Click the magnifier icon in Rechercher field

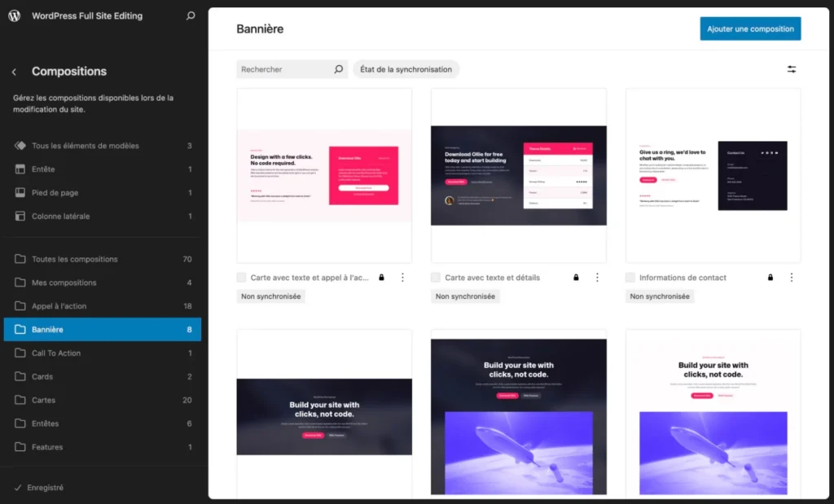(x=338, y=69)
